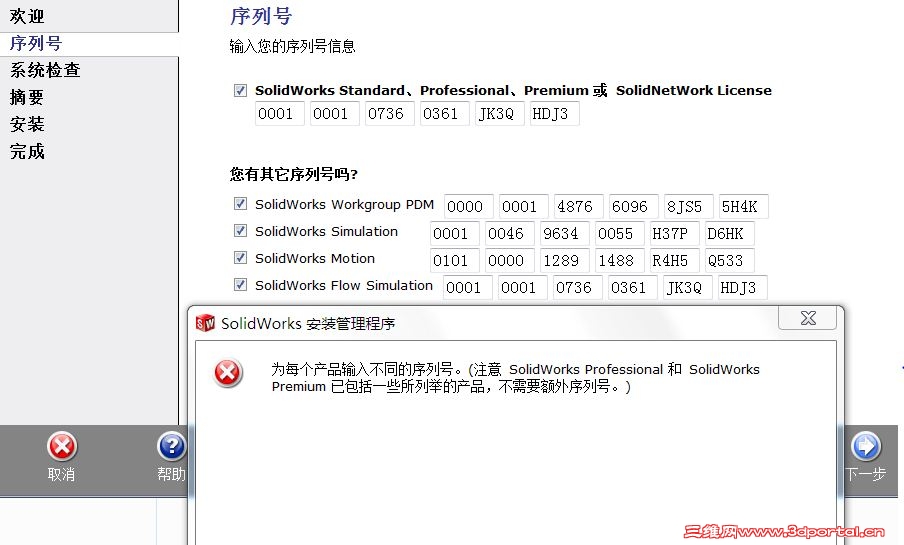This screenshot has height=545, width=904.
Task: Click the D6HK field in Simulation row
Action: pyautogui.click(x=730, y=234)
